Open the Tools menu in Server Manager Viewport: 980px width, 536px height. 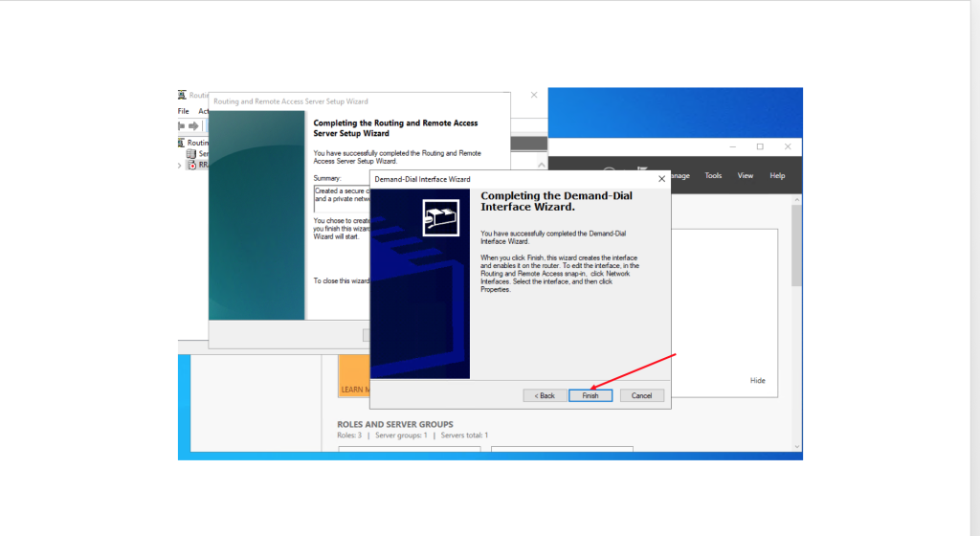713,175
